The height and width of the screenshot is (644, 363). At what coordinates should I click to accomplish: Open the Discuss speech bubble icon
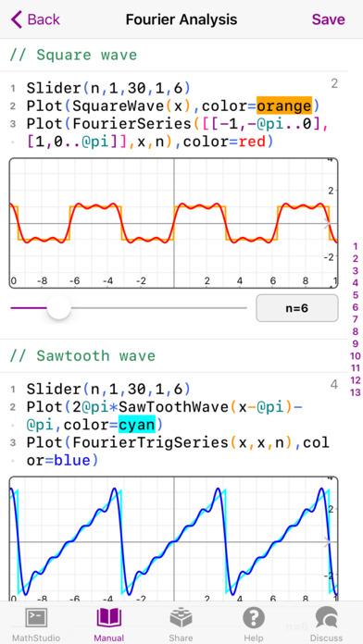326,618
